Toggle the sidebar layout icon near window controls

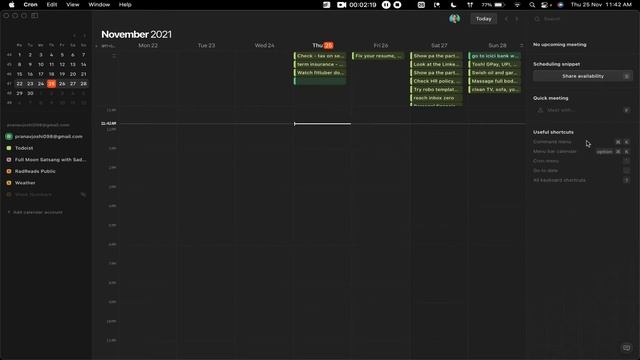[35, 16]
